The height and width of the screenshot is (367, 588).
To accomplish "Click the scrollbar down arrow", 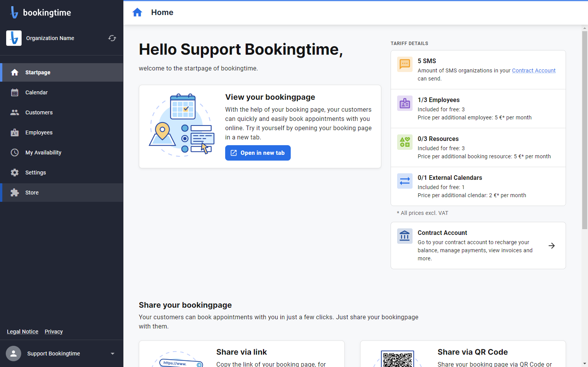I will 585,364.
